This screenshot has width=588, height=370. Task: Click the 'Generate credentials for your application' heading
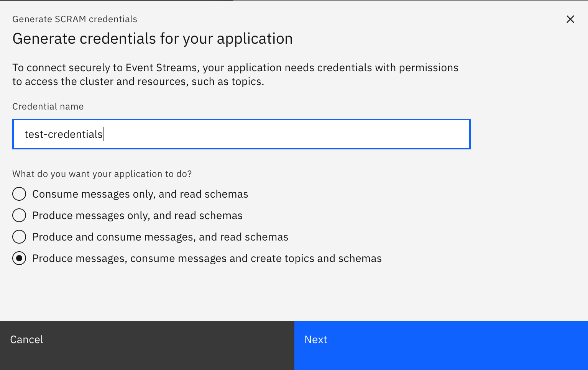(x=153, y=39)
